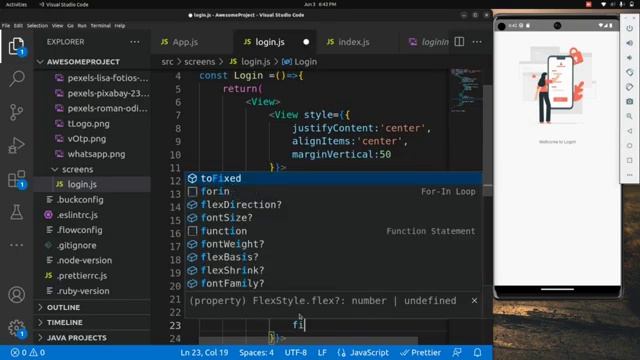Open login.js in the Explorer tree
The height and width of the screenshot is (360, 640).
(x=92, y=184)
